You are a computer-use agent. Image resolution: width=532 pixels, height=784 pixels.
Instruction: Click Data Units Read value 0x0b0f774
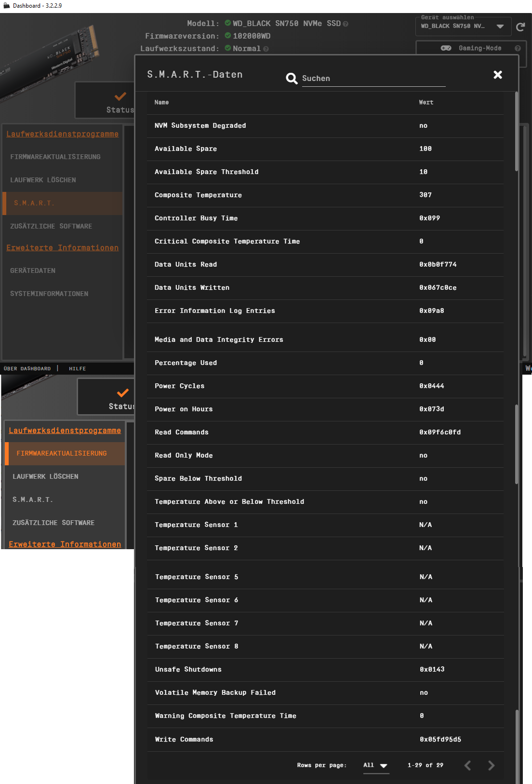tap(438, 264)
